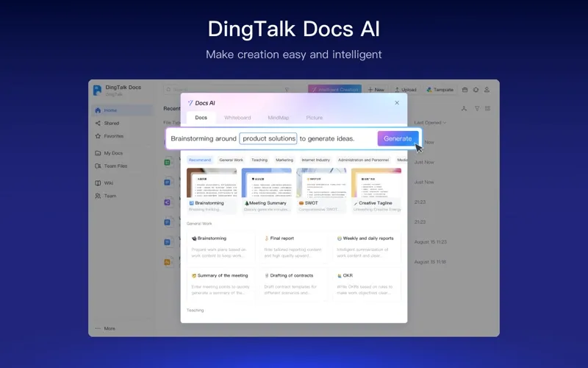Open the Brainstorming template thumbnail
Viewport: 588px width, 368px height.
(212, 191)
